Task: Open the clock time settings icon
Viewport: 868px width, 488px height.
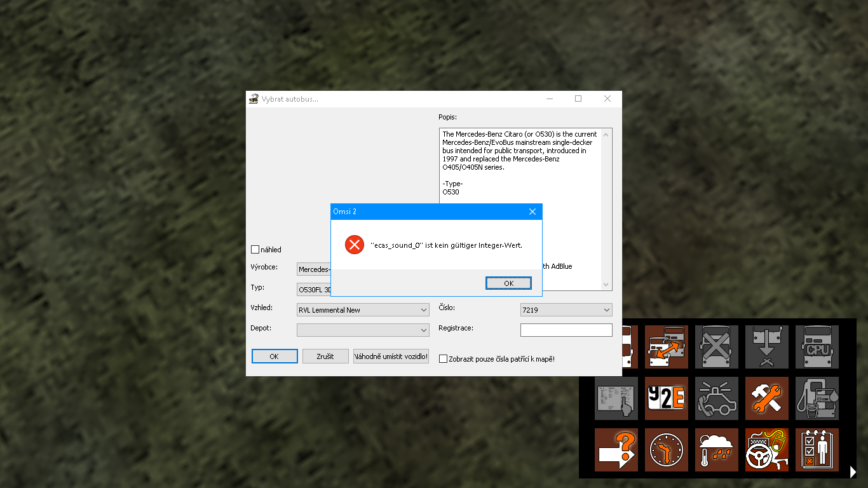Action: (667, 450)
